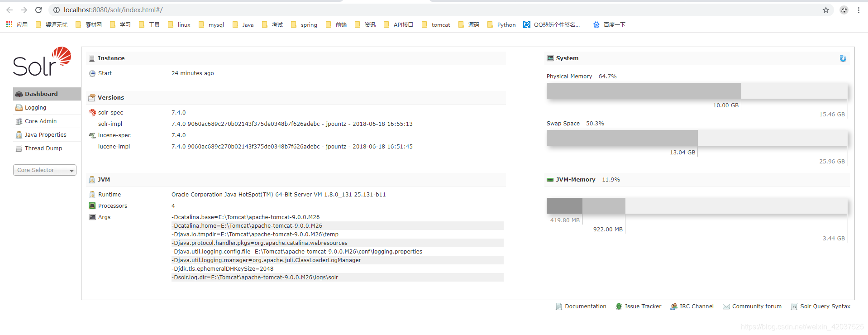Click the Processors chip icon
868x335 pixels.
[92, 206]
